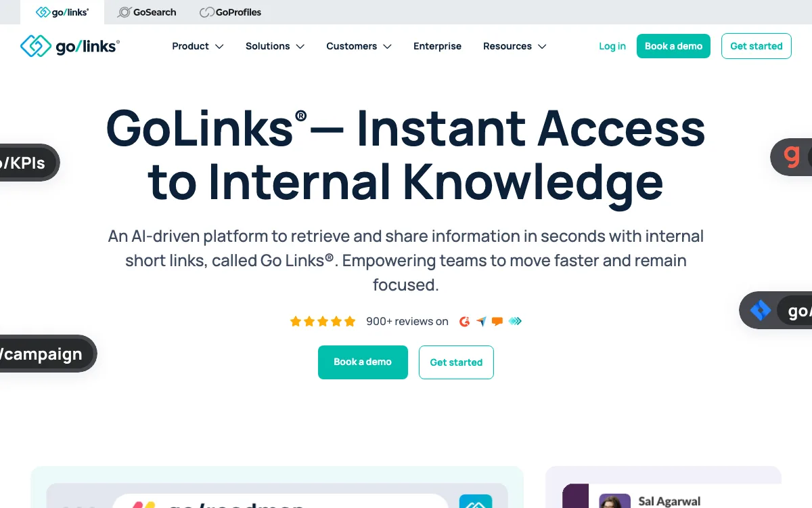Viewport: 812px width, 508px height.
Task: Switch to the GoSearch top tab
Action: [147, 12]
